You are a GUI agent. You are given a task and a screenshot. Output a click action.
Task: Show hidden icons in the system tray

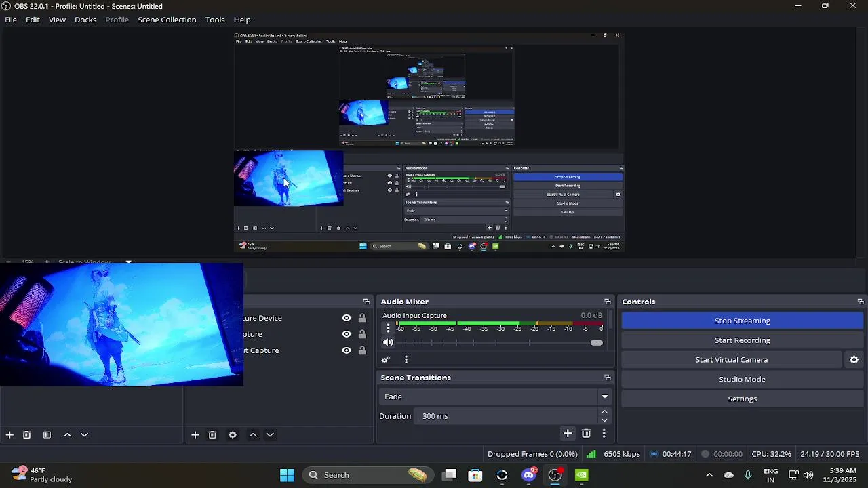point(709,475)
